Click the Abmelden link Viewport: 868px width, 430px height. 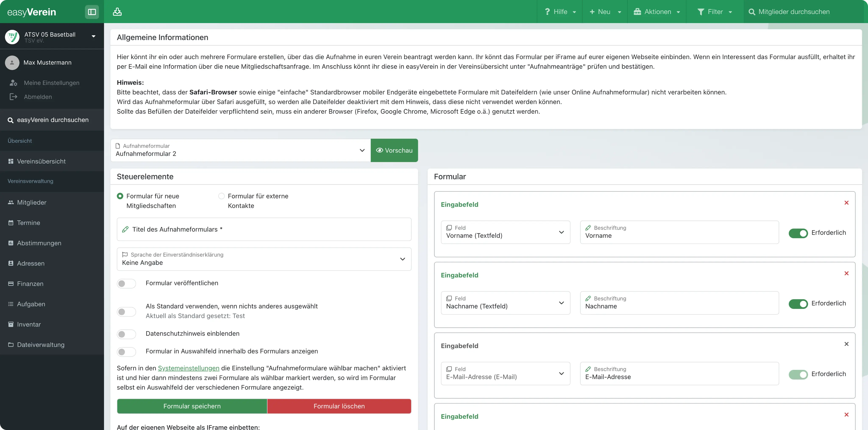(x=38, y=97)
